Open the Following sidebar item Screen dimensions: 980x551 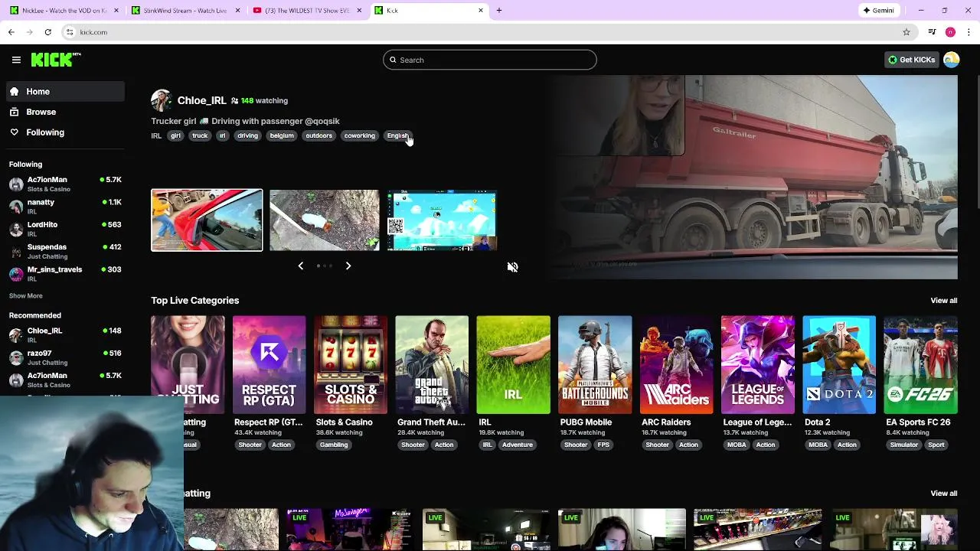pyautogui.click(x=64, y=132)
